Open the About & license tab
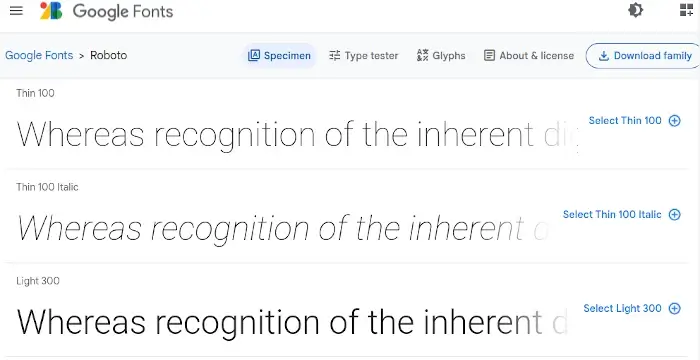This screenshot has height=360, width=700. (529, 55)
